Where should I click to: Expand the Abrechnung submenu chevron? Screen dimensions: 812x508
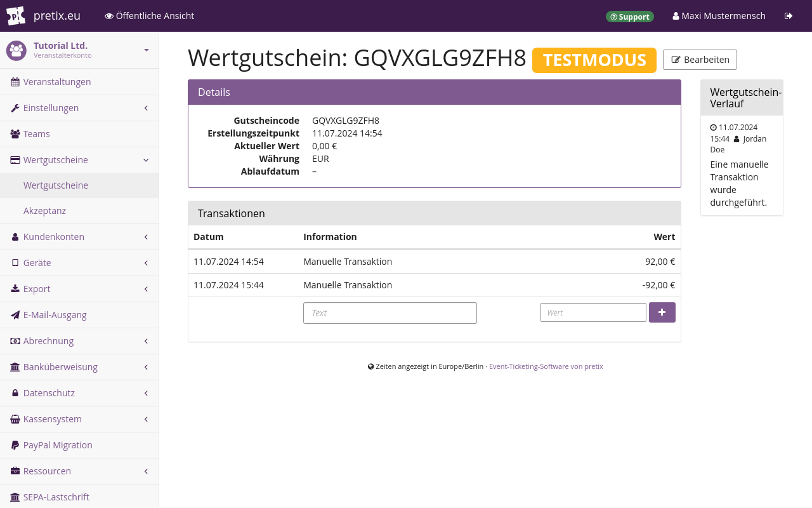click(x=146, y=341)
